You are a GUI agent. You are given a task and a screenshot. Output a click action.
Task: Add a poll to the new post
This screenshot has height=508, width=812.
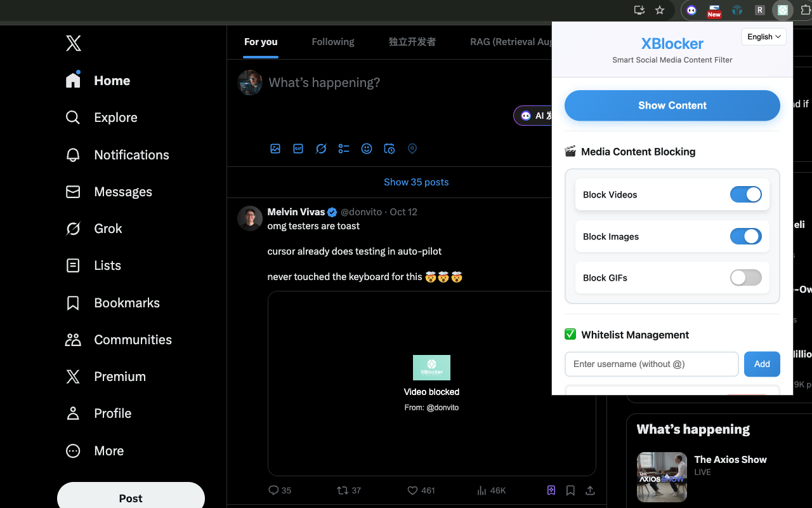(344, 149)
